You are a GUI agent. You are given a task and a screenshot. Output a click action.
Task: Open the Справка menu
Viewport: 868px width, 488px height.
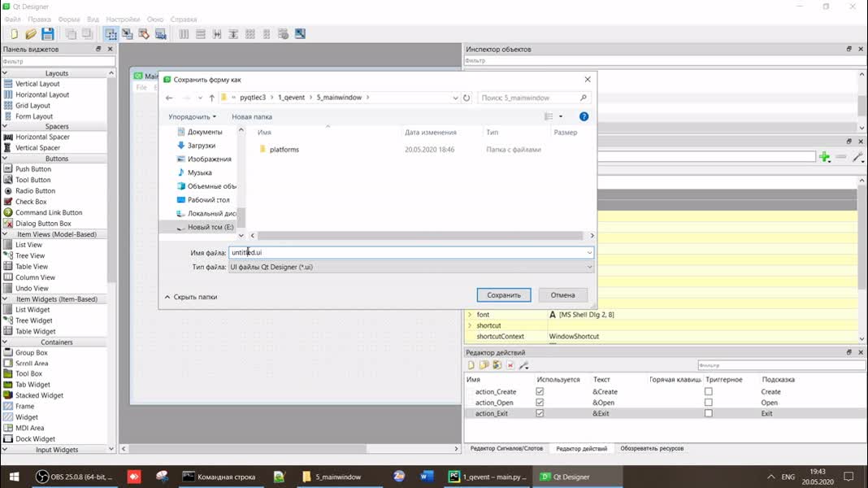(x=184, y=20)
